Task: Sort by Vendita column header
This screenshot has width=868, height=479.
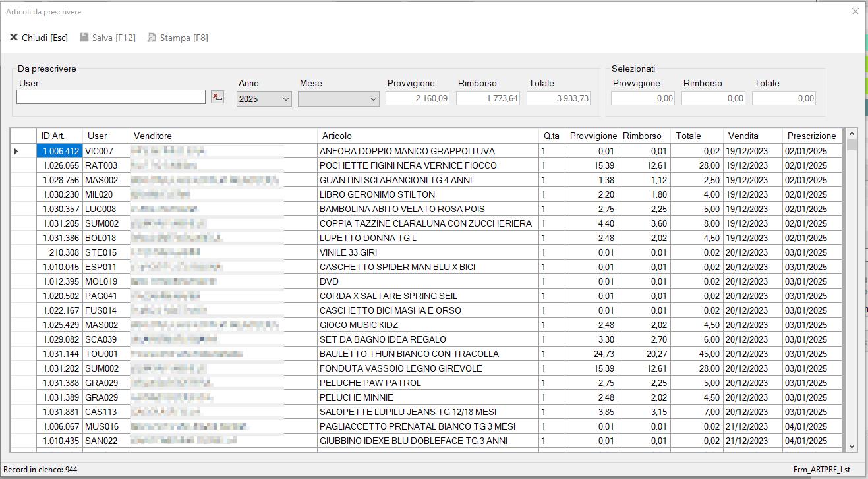Action: pyautogui.click(x=753, y=136)
